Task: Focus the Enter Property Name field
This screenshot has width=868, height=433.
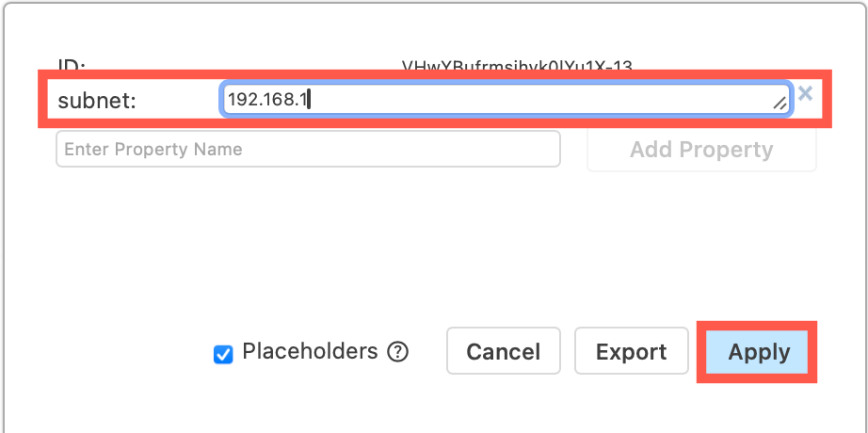Action: (x=308, y=150)
